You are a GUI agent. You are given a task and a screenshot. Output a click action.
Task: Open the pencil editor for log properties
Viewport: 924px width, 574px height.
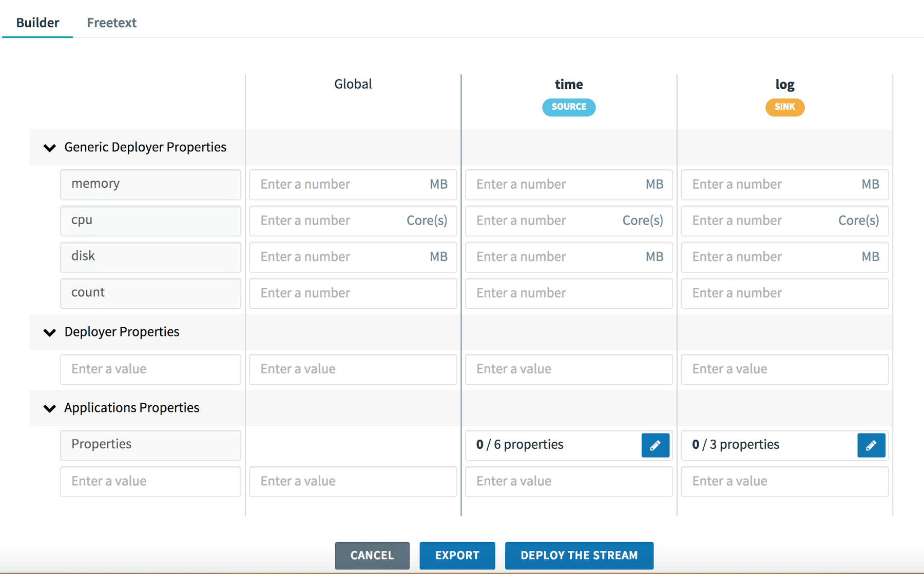871,445
